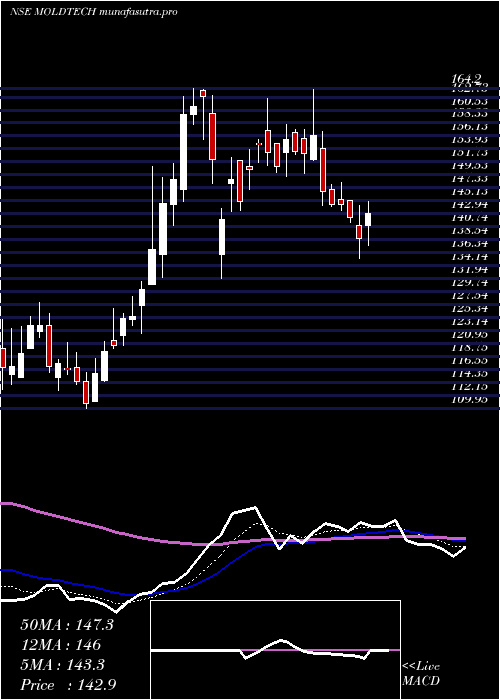Click the 140.74 price axis label
Image resolution: width=500 pixels, height=700 pixels.
[469, 218]
